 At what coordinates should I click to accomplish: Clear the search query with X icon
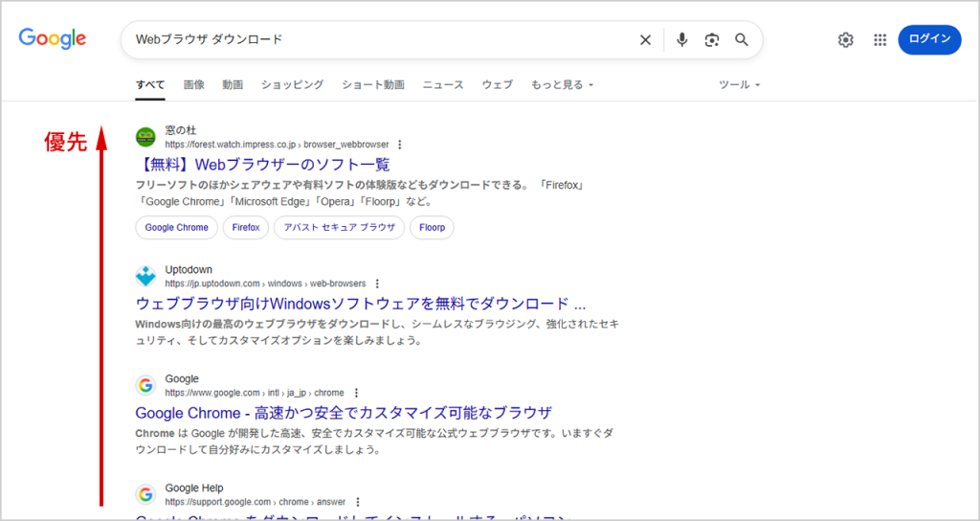(x=645, y=40)
